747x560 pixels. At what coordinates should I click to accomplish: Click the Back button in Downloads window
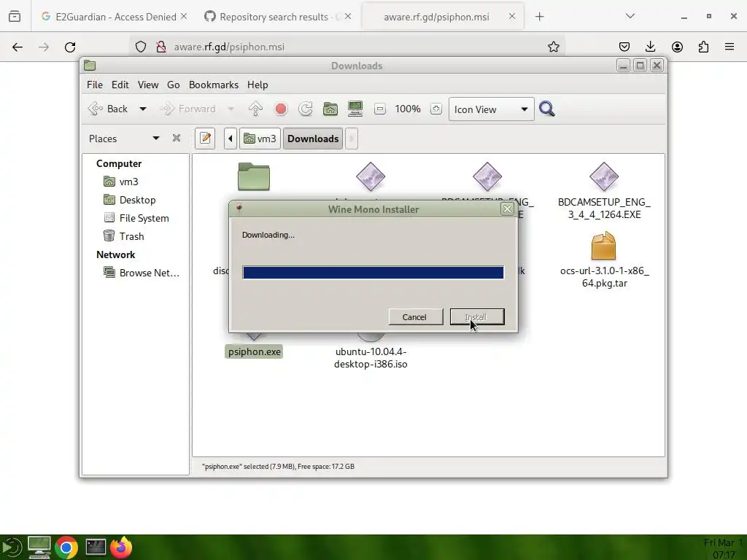click(x=108, y=109)
